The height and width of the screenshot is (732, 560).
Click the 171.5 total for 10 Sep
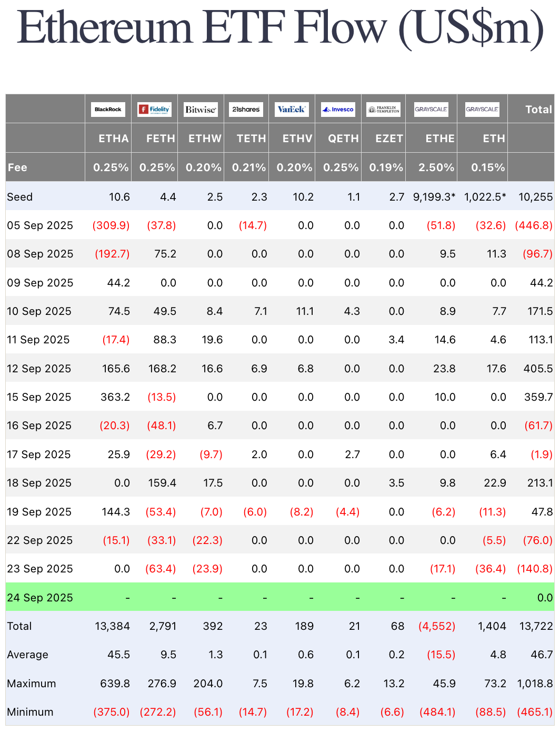tap(541, 311)
